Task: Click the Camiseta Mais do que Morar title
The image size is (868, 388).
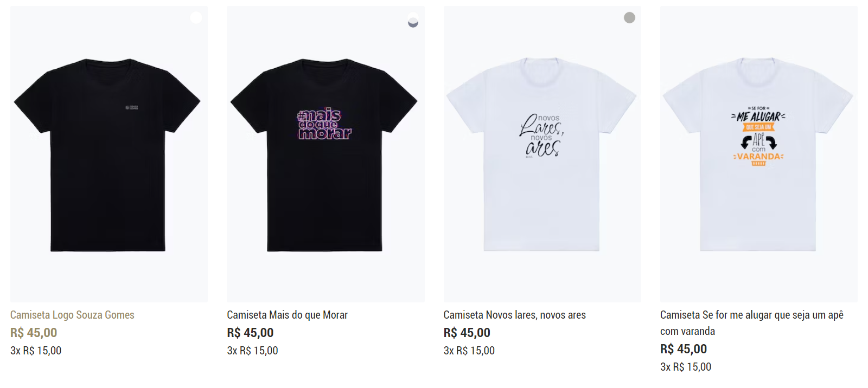Action: [287, 315]
